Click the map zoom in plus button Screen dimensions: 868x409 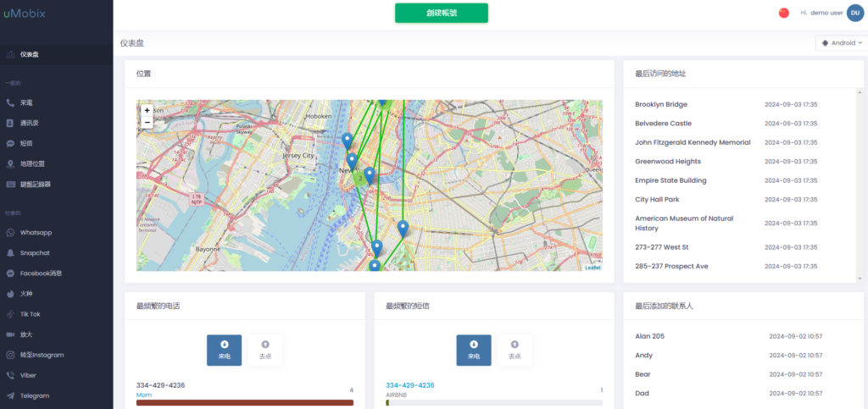tap(147, 111)
